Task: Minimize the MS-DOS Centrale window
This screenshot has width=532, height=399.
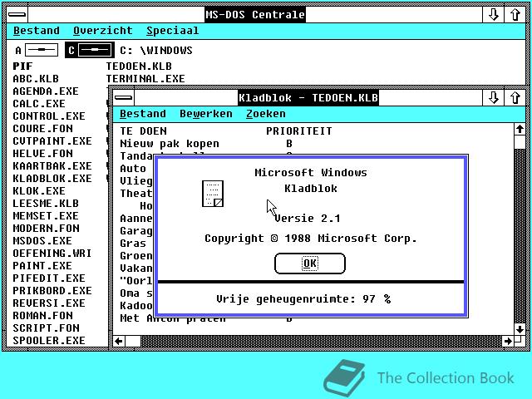Action: (x=493, y=15)
